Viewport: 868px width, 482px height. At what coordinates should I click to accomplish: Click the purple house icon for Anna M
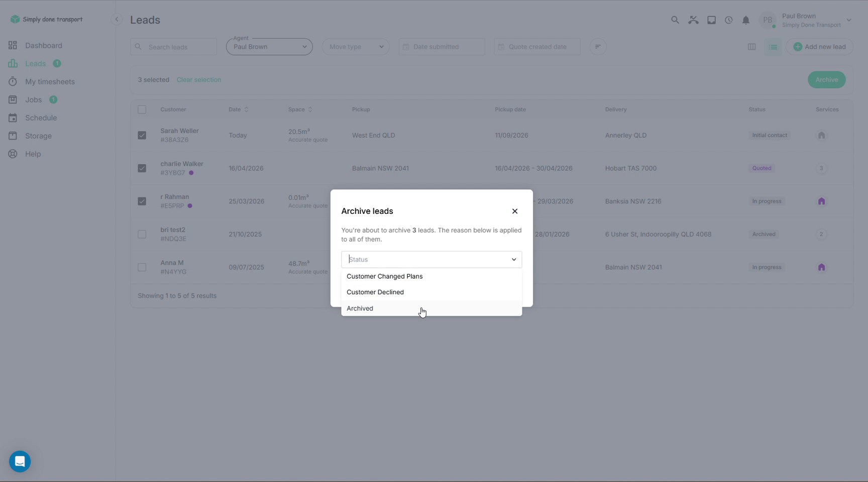[x=821, y=267]
